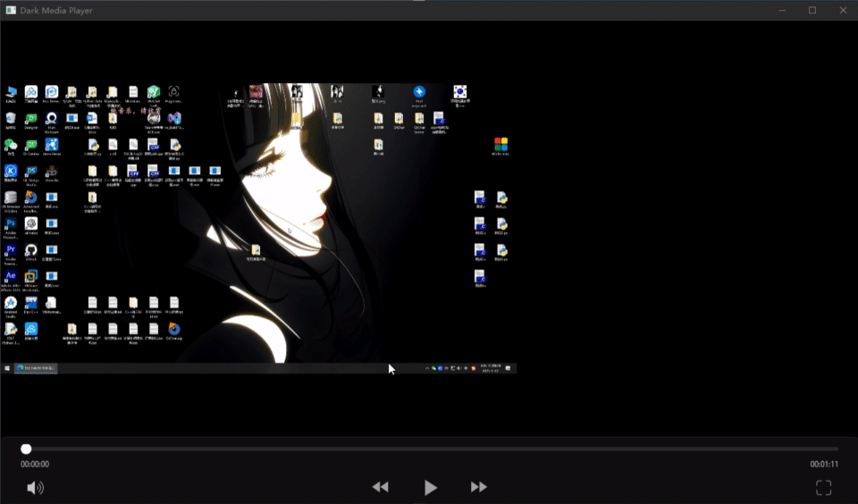Fast-forward the video with the double-right arrows
Image resolution: width=858 pixels, height=504 pixels.
pos(479,487)
